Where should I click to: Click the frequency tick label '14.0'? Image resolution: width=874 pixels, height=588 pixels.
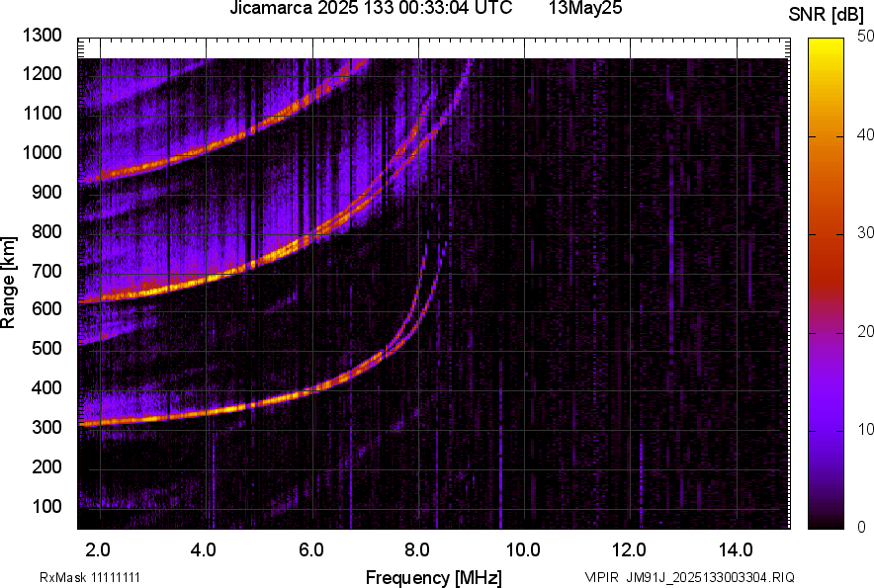736,550
